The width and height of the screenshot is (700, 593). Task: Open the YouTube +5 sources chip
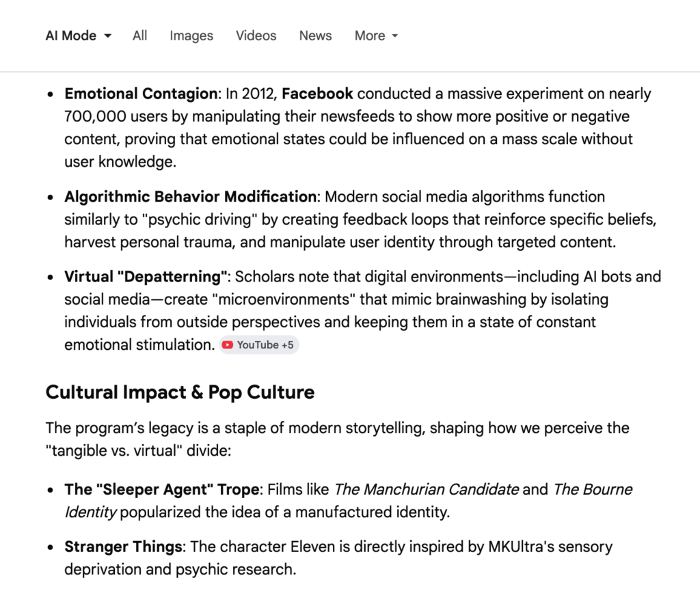tap(260, 345)
